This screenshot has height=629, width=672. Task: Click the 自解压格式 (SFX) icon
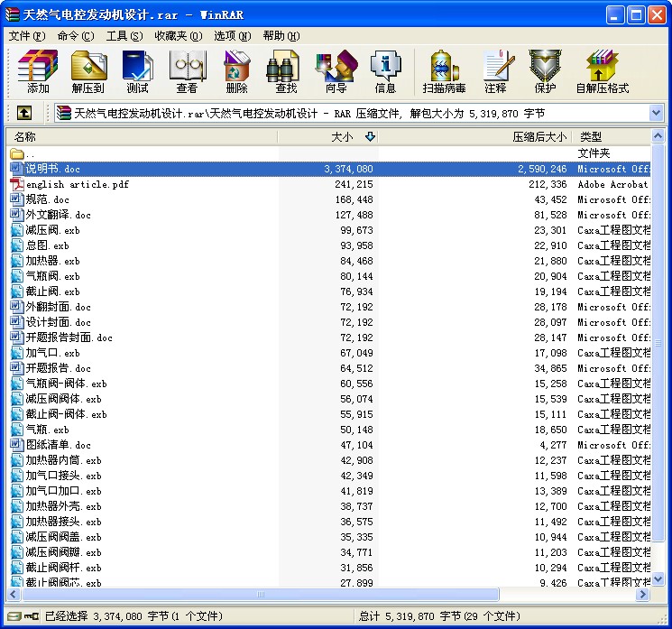(x=602, y=71)
